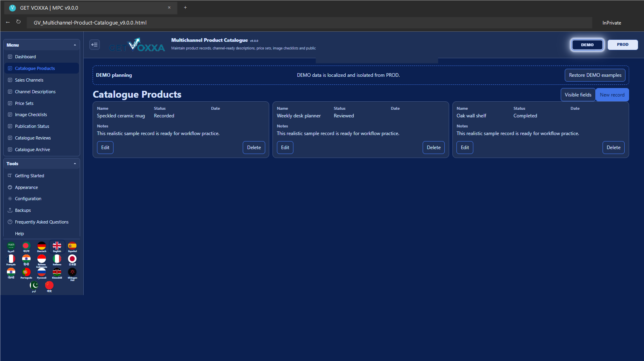
Task: Open Dashboard from the menu
Action: [x=41, y=57]
